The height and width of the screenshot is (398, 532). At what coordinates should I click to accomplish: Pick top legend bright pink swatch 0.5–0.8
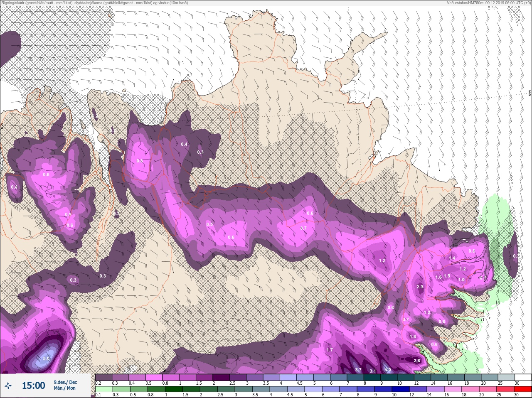click(154, 377)
